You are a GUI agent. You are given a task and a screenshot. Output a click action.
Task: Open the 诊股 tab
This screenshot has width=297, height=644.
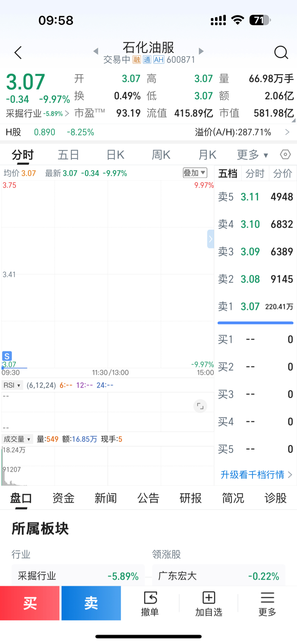click(x=276, y=498)
